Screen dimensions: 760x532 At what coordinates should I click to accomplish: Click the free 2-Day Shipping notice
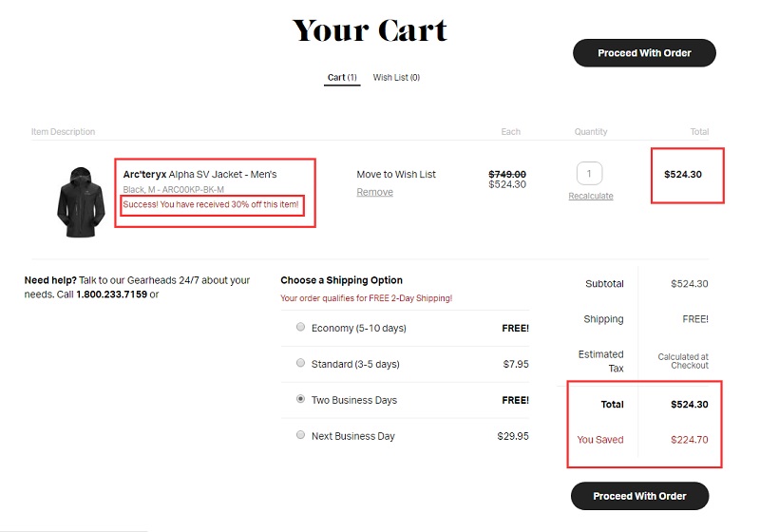(366, 298)
